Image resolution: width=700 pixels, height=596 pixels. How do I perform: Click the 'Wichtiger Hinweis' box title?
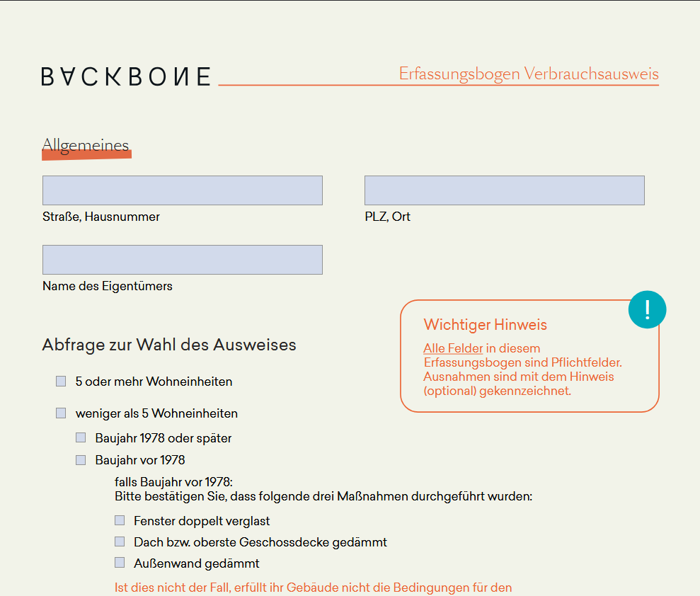tap(485, 325)
